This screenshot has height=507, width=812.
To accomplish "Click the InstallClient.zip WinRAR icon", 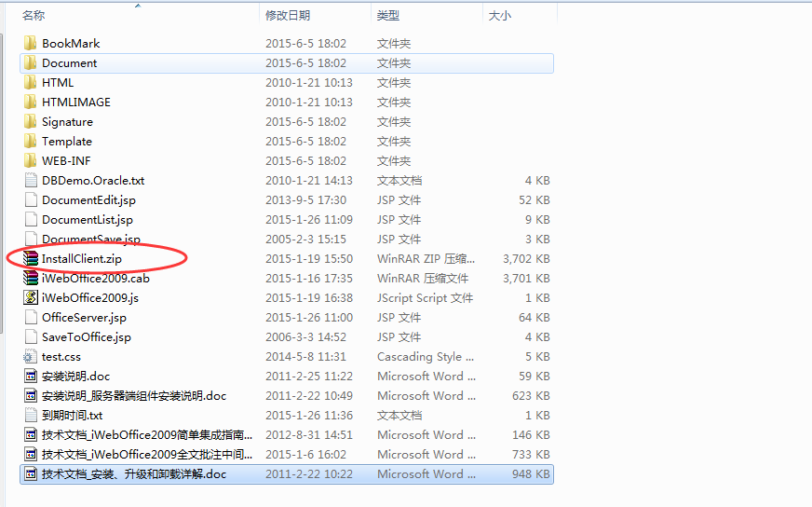I will pyautogui.click(x=31, y=259).
